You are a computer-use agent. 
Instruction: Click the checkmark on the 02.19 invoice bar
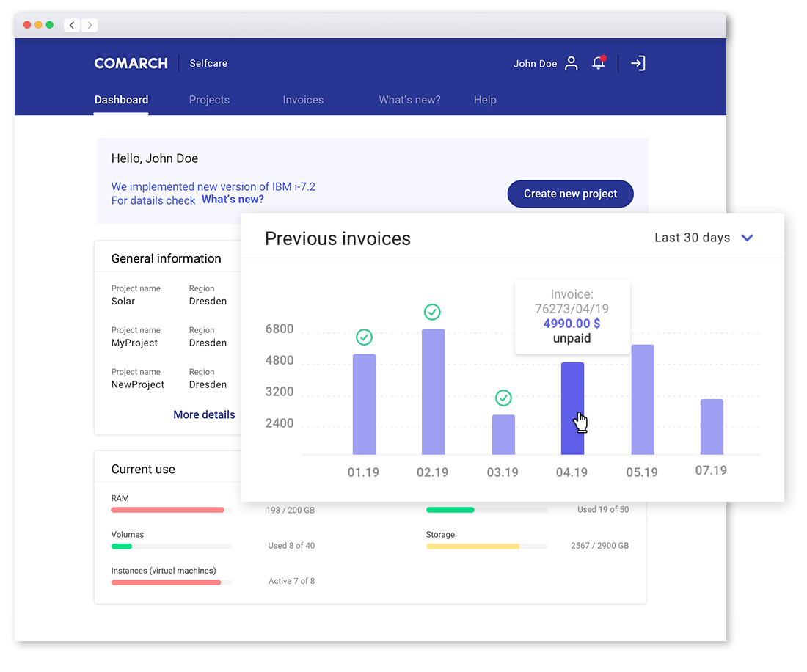click(x=432, y=312)
